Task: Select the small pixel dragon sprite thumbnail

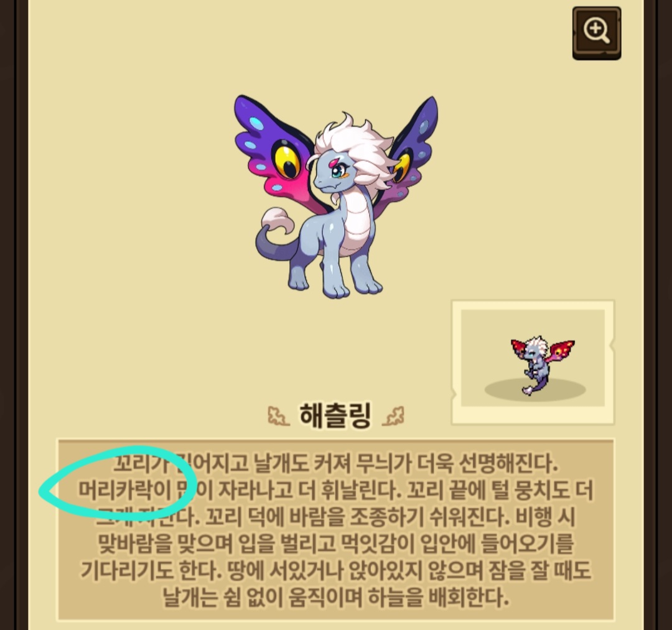Action: point(543,366)
